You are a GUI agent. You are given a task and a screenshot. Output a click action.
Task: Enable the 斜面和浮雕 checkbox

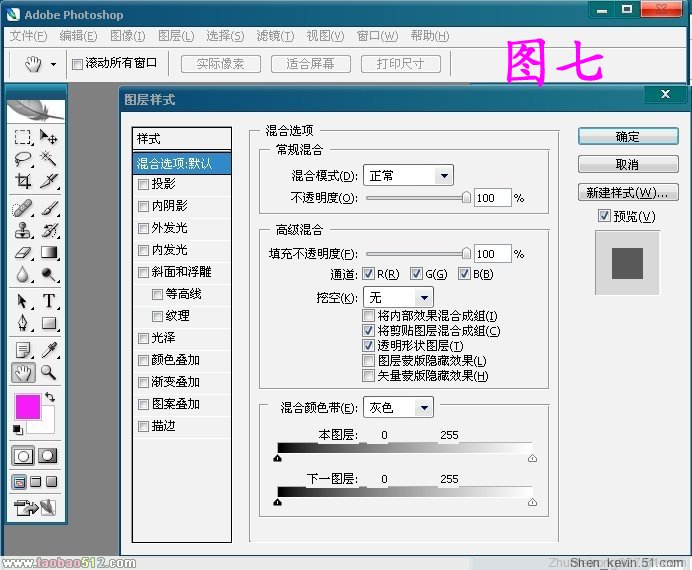click(143, 272)
